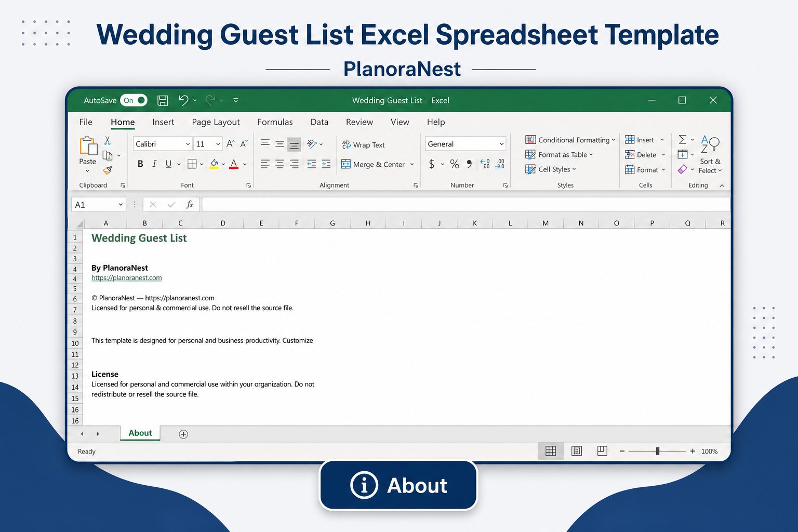Screen dimensions: 798x532
Task: Activate the Format Painter brush
Action: [x=108, y=170]
